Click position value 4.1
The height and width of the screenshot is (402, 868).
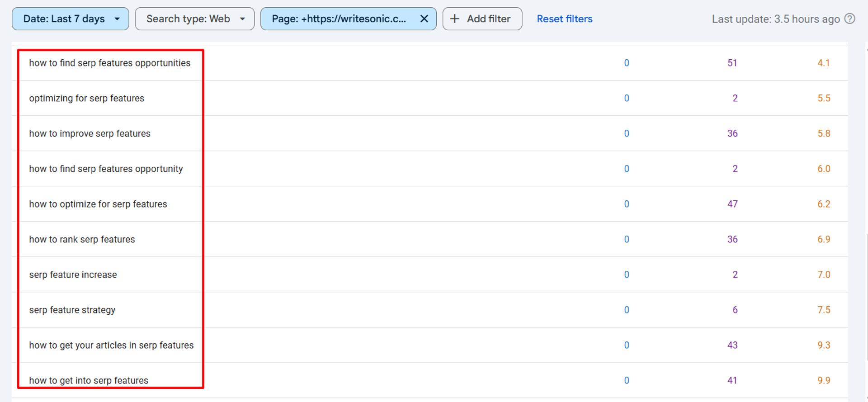click(824, 63)
